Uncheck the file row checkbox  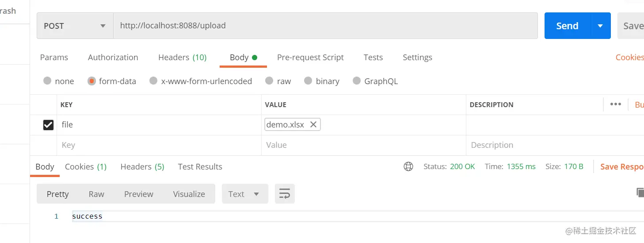48,125
